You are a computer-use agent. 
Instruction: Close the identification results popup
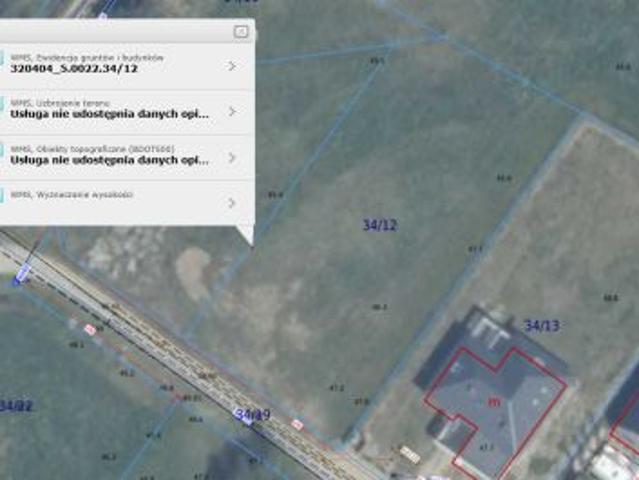[x=240, y=32]
